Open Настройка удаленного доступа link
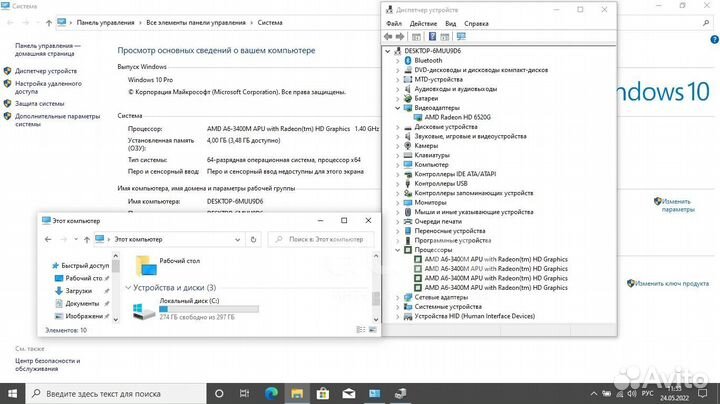The width and height of the screenshot is (720, 404). (48, 87)
